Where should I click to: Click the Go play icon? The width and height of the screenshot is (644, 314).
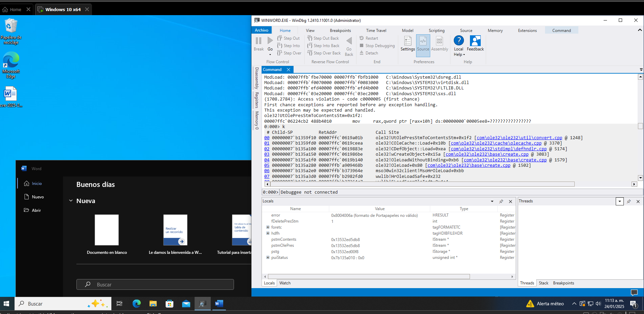pos(270,41)
